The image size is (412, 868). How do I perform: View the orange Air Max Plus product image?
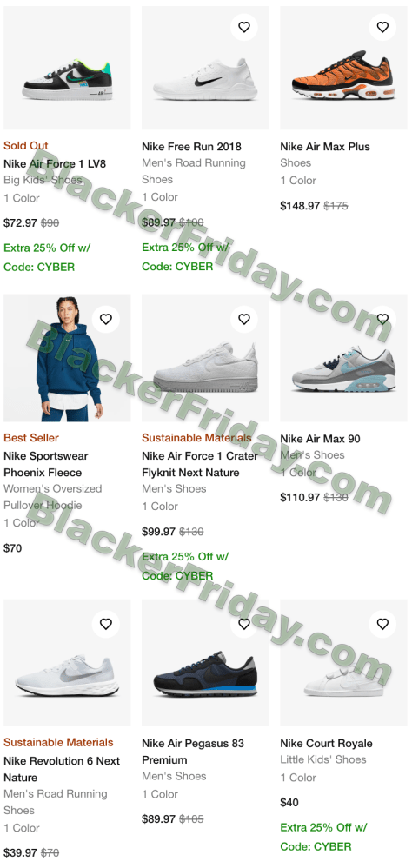[344, 68]
